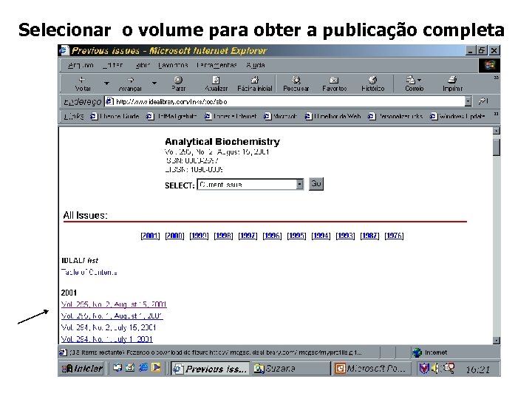Expand the address bar dropdown arrow
The height and width of the screenshot is (399, 532).
[x=468, y=101]
